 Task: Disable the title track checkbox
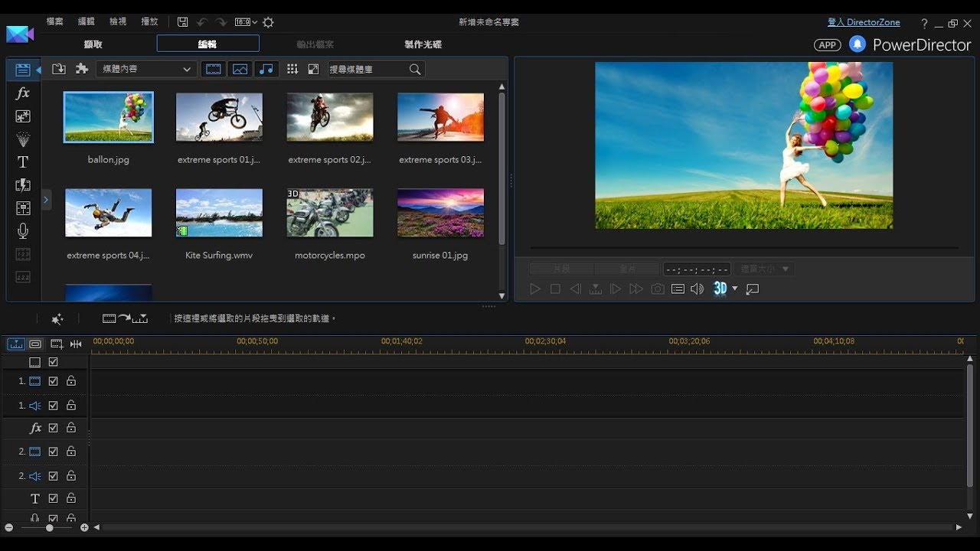(x=54, y=499)
